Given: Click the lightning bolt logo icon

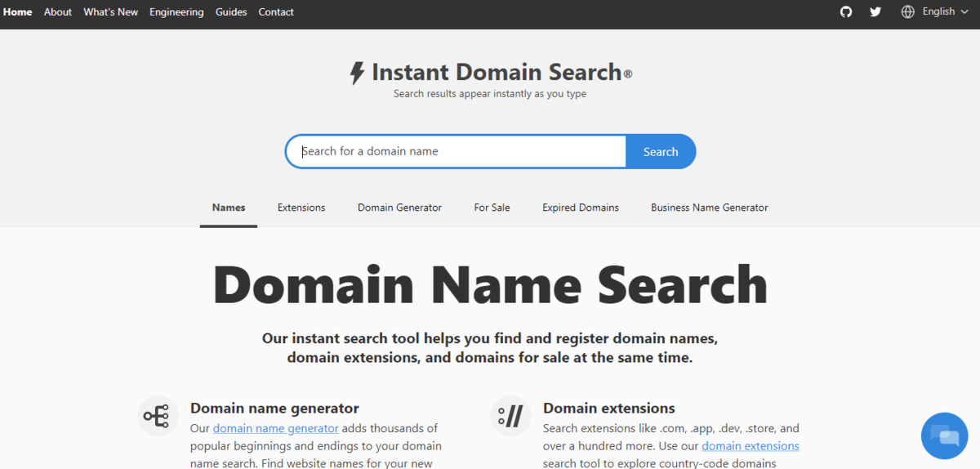Looking at the screenshot, I should tap(357, 73).
